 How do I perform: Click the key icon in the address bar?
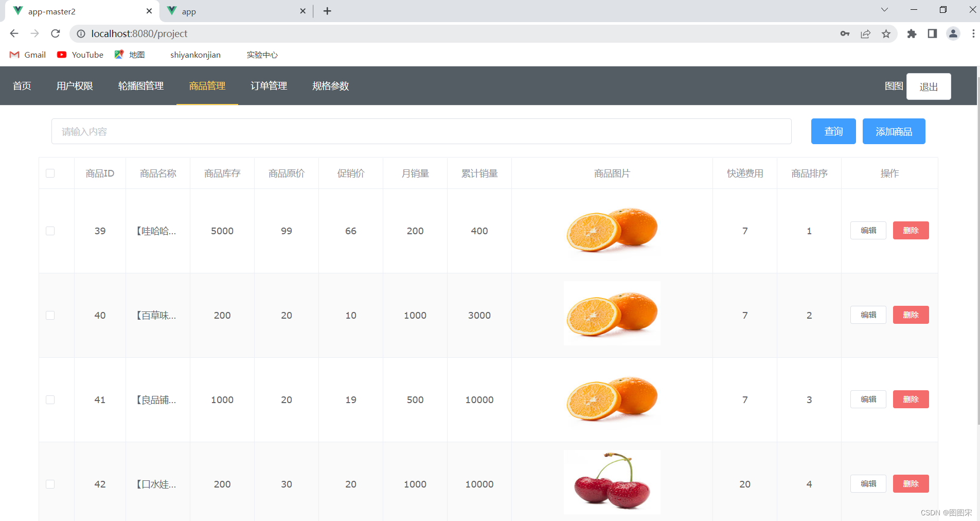(x=845, y=33)
